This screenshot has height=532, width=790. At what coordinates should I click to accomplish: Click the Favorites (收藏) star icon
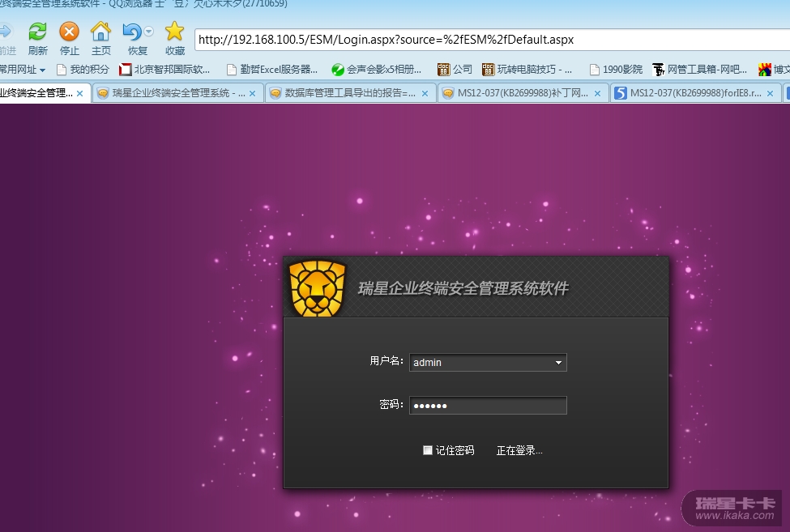click(174, 32)
